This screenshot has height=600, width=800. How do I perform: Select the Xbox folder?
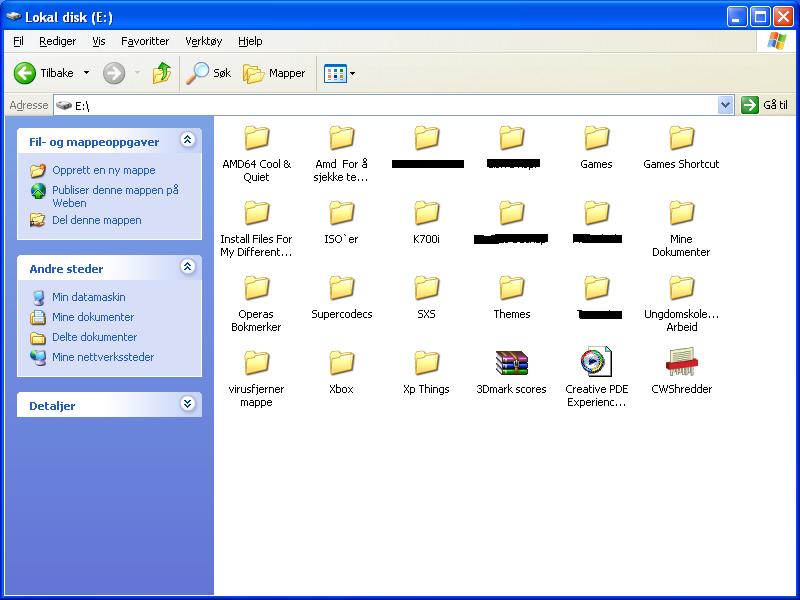coord(342,363)
